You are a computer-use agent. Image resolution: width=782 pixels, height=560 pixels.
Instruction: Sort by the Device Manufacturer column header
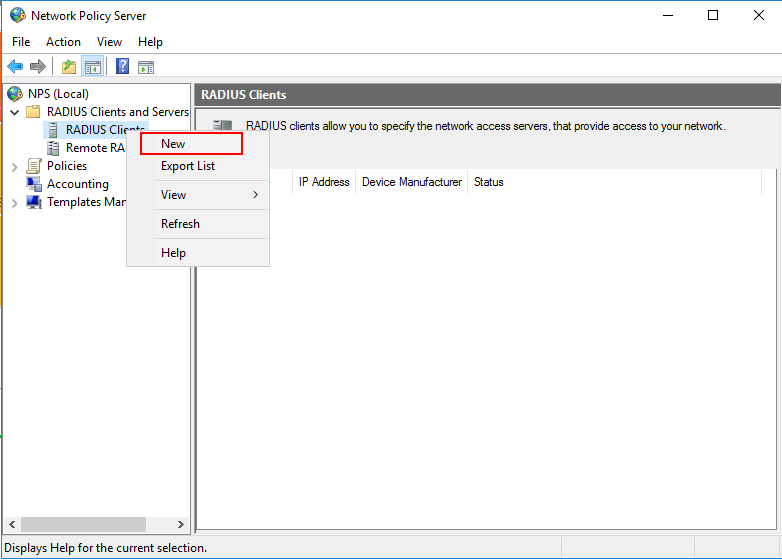coord(411,182)
